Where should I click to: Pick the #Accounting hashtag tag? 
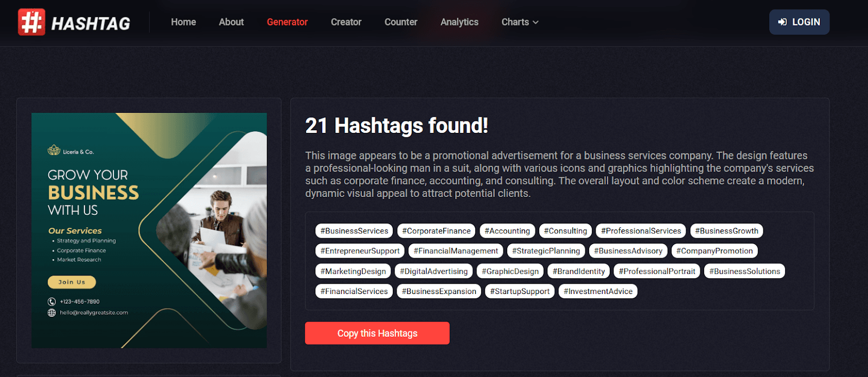[x=507, y=231]
